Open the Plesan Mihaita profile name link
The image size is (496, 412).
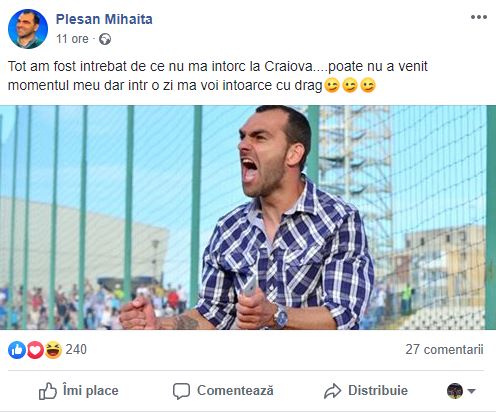tap(104, 19)
